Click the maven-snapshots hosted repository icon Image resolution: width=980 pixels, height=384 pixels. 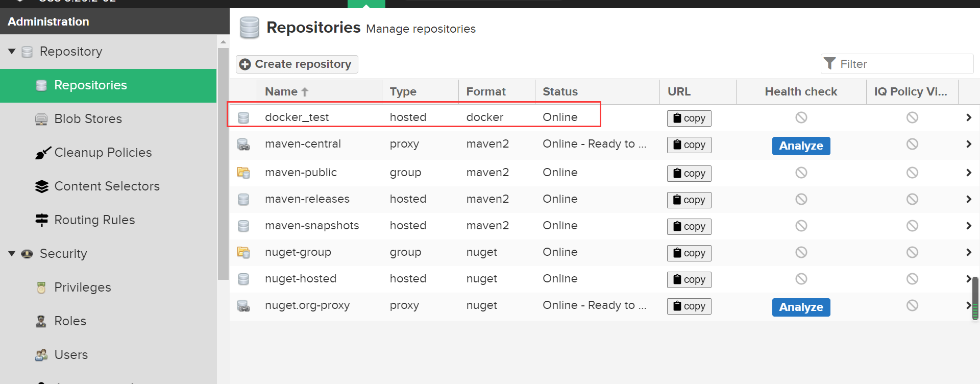[x=243, y=226]
